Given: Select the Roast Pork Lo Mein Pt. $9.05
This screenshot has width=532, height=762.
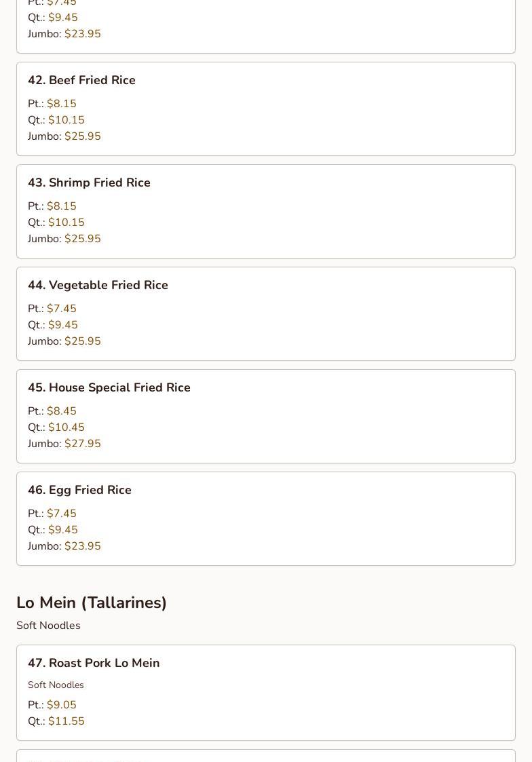Looking at the screenshot, I should 62,704.
